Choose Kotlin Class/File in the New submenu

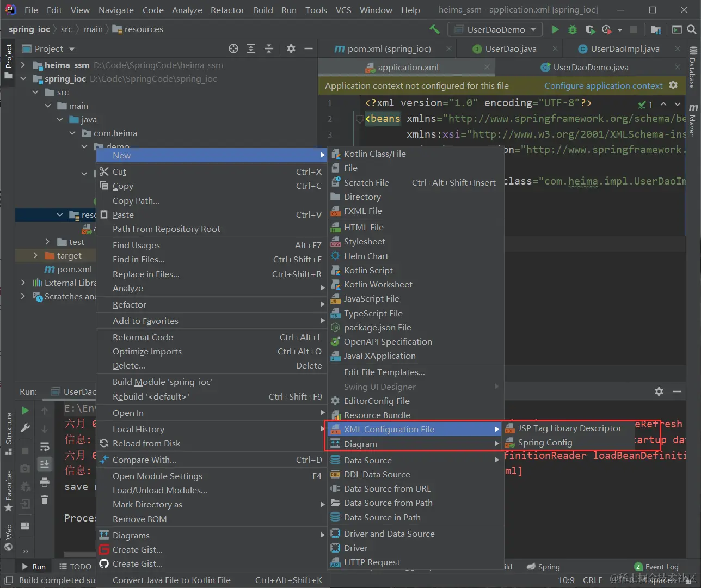[374, 154]
